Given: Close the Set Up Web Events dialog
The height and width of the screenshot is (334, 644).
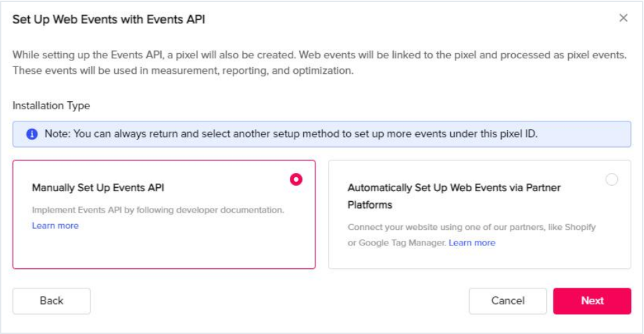Looking at the screenshot, I should 623,18.
